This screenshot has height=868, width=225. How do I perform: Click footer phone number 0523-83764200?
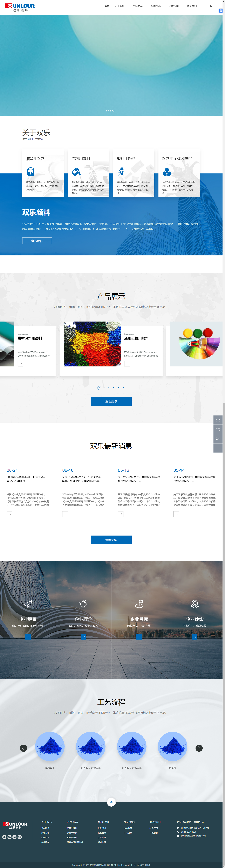[189, 832]
